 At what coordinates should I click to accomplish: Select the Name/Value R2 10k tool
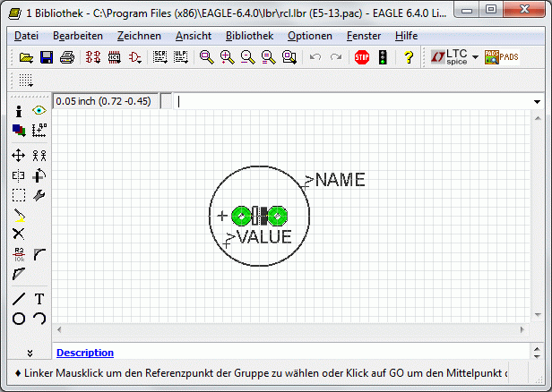pos(19,254)
